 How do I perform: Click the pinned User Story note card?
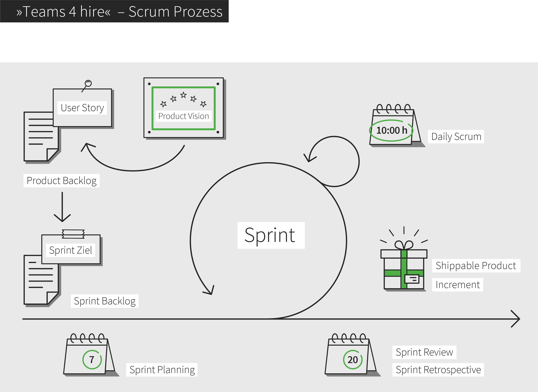pyautogui.click(x=82, y=108)
